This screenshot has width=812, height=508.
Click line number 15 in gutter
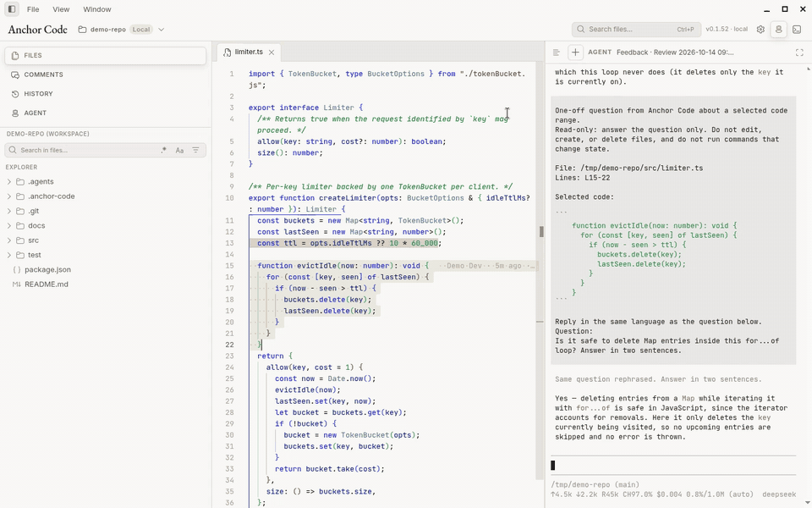229,266
